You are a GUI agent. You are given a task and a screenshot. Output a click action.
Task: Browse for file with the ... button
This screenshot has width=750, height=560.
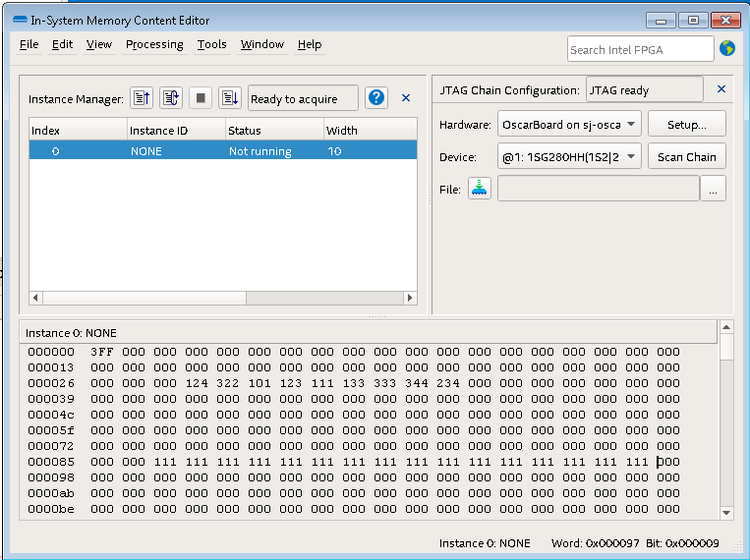click(714, 189)
